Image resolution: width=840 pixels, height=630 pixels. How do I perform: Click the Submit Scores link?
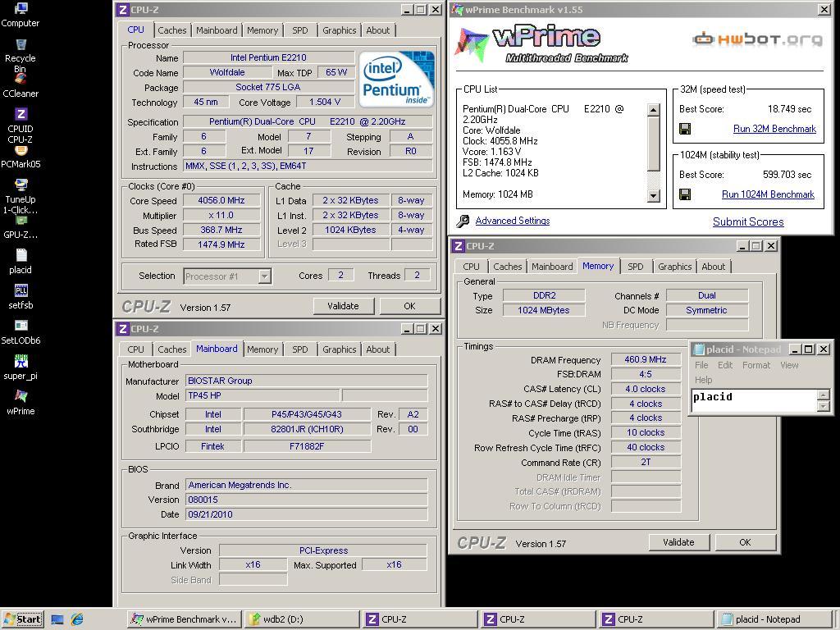pos(748,221)
